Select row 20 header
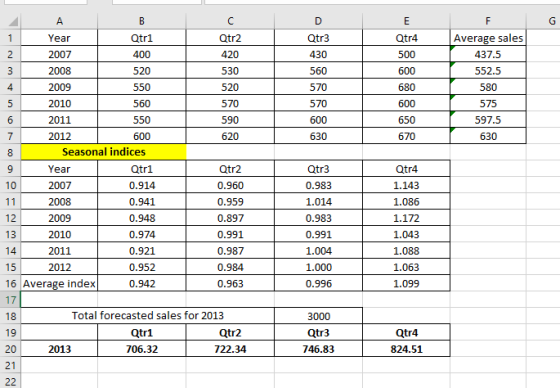This screenshot has height=388, width=560. click(x=10, y=349)
